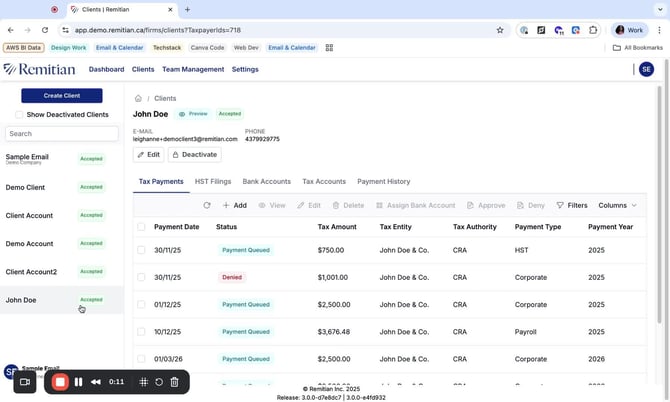Click the trash icon in recorder bar
Screen dimensions: 670x402
click(x=174, y=382)
